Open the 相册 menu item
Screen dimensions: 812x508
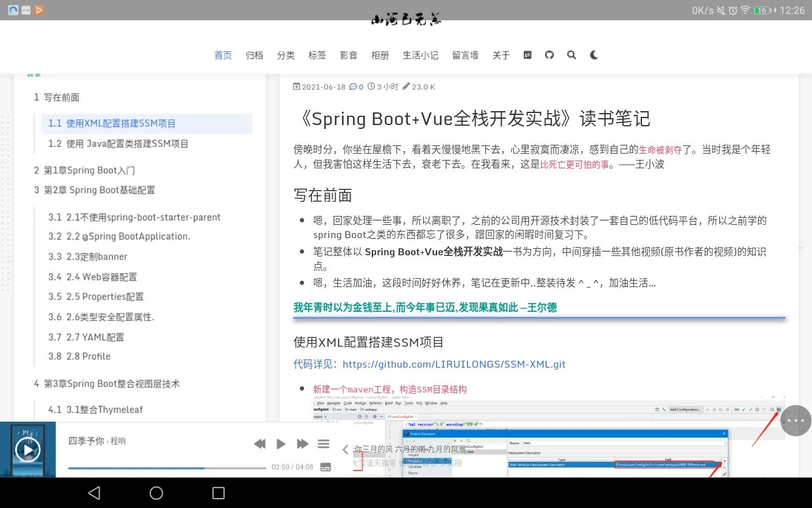point(380,55)
